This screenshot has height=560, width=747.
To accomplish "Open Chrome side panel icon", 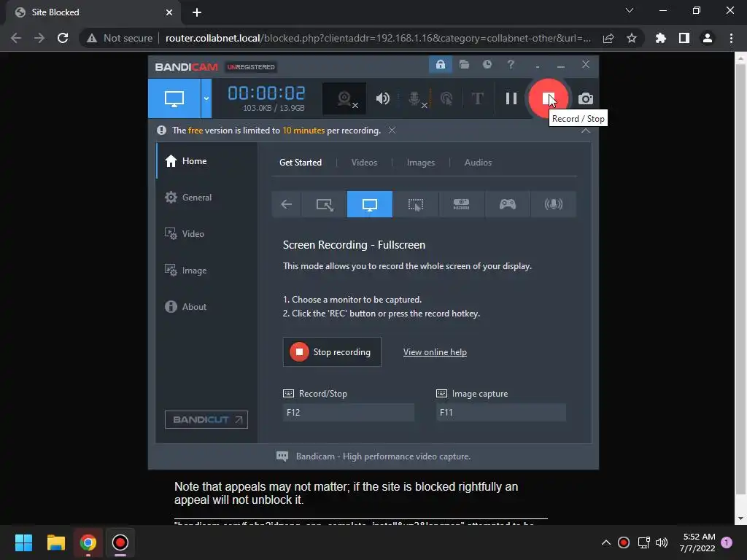I will [x=684, y=38].
